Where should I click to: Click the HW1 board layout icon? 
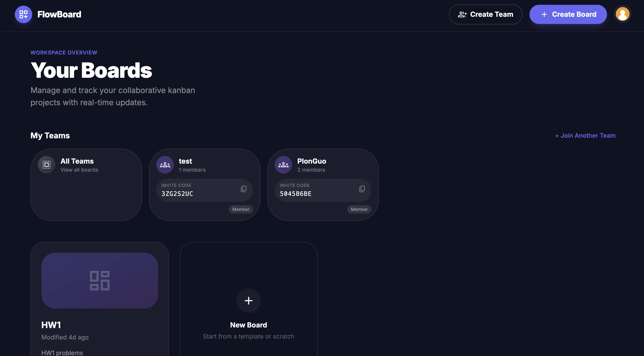tap(100, 280)
